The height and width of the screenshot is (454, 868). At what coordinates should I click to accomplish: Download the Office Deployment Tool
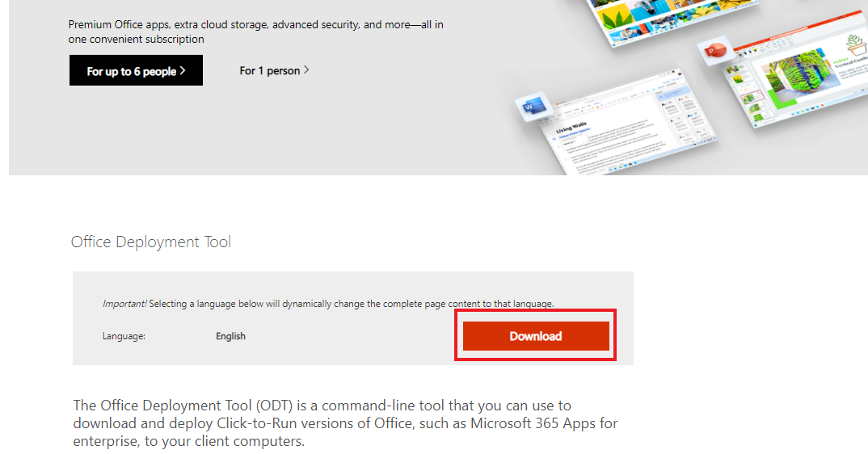point(536,336)
